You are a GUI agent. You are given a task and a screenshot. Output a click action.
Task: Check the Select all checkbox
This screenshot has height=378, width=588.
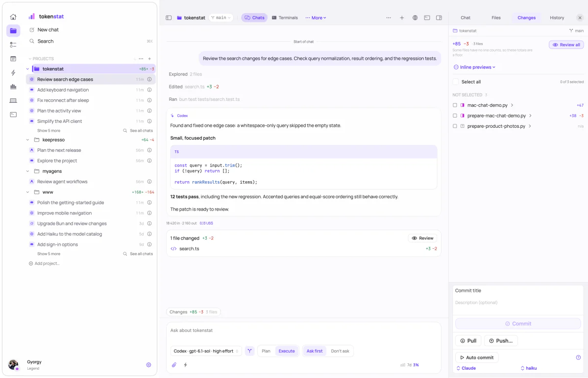coord(456,82)
